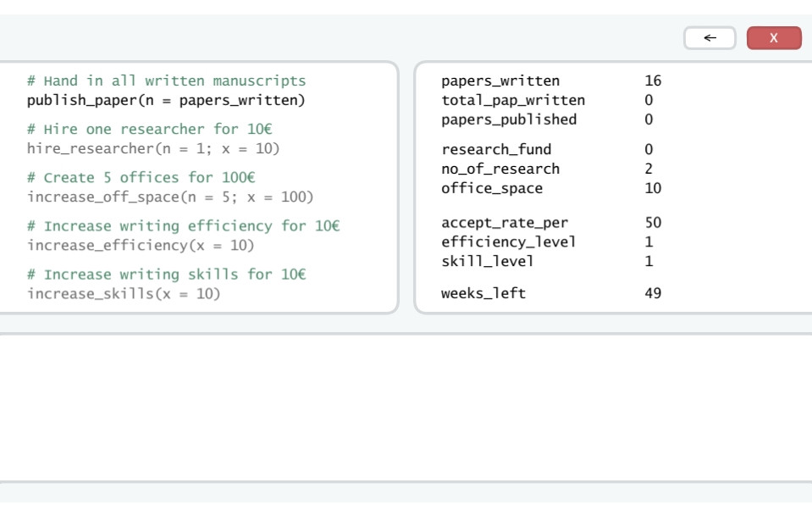The width and height of the screenshot is (812, 505).
Task: Click the weeks_left variable label
Action: pos(483,293)
